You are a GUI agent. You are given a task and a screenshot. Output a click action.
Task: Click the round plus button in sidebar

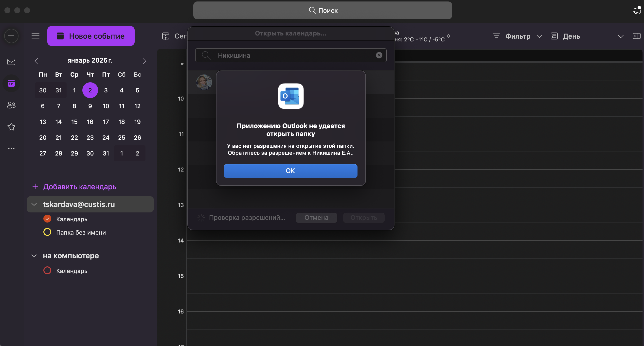pyautogui.click(x=11, y=36)
